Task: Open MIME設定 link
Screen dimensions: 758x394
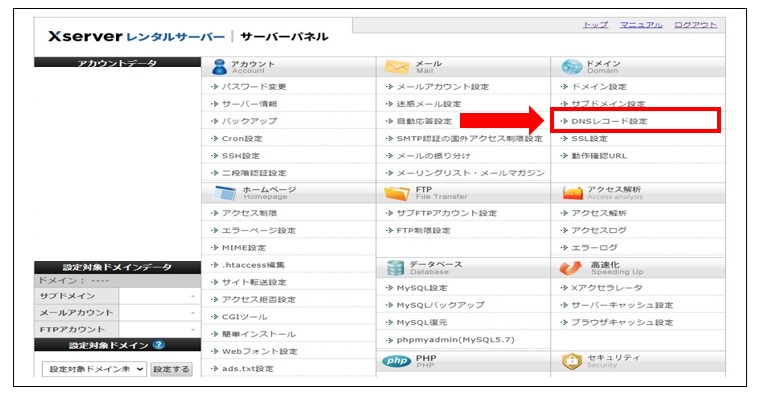Action: [244, 248]
